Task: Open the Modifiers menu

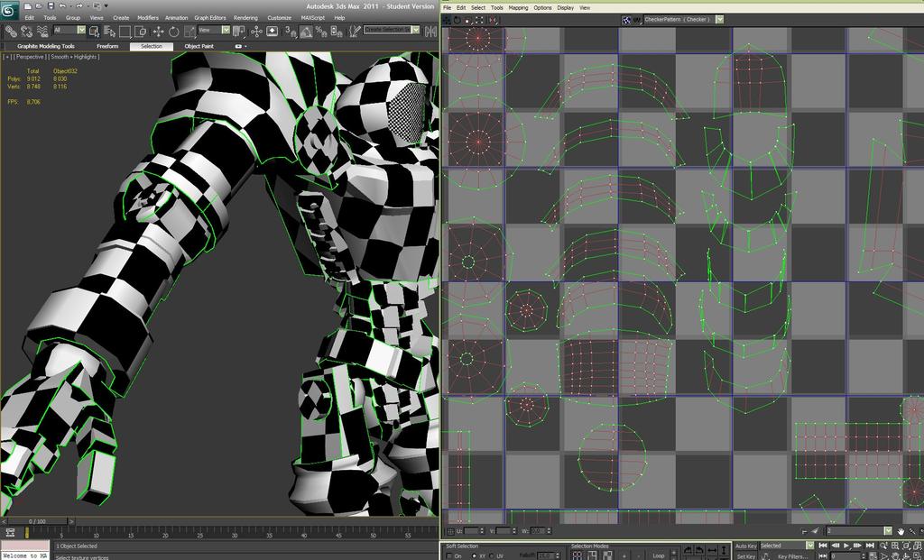Action: [x=148, y=18]
